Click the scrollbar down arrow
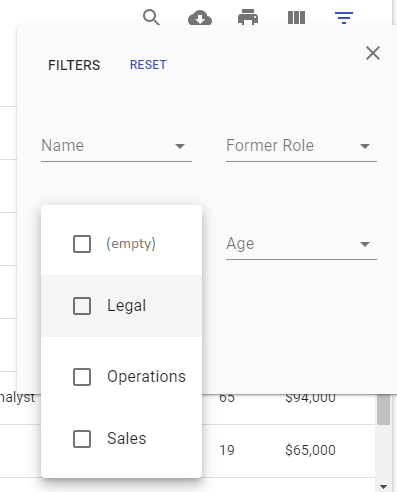 click(383, 487)
